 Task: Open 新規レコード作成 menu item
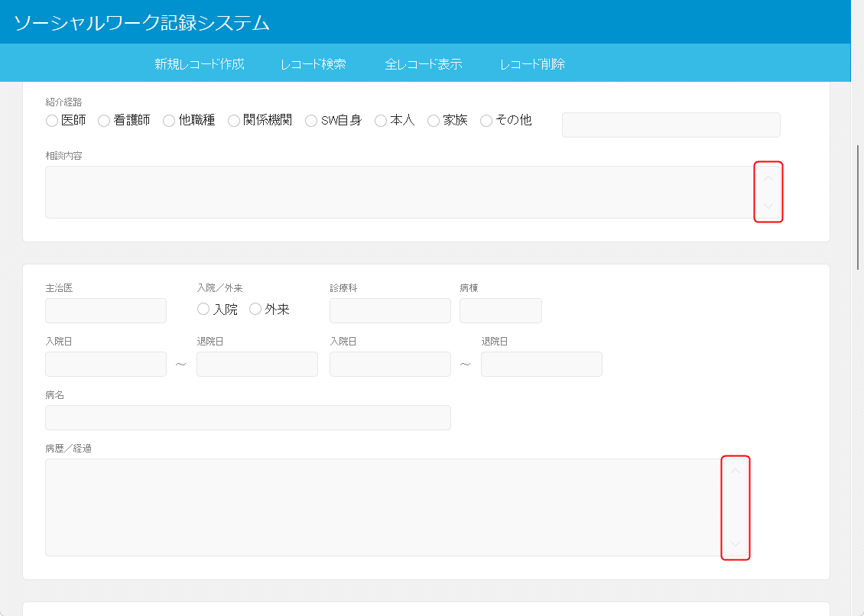click(x=199, y=64)
